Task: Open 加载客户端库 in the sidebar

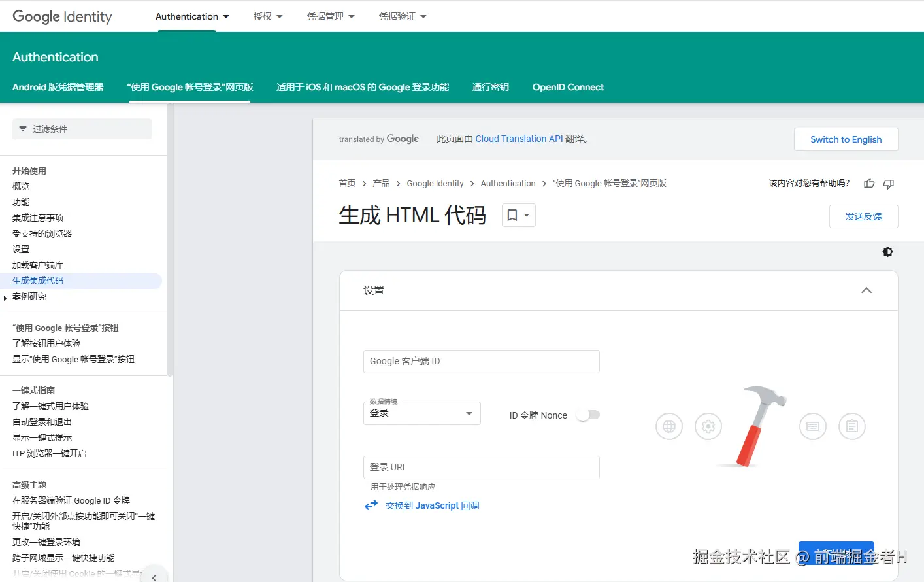Action: (x=38, y=265)
